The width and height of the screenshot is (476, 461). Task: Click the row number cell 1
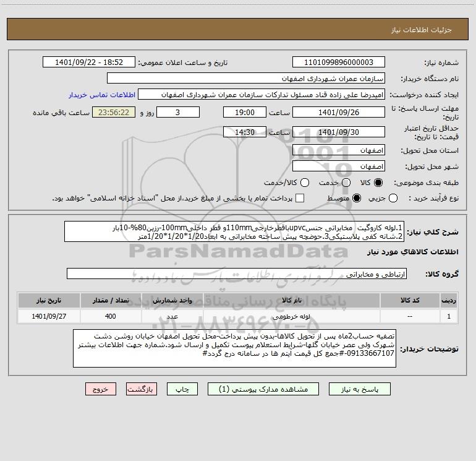(x=449, y=316)
